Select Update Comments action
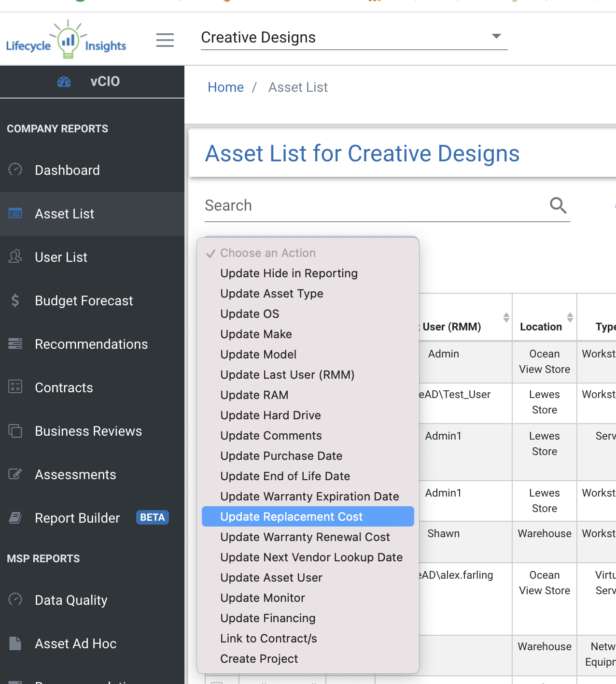Screen dimensions: 616x684 (x=308, y=436)
